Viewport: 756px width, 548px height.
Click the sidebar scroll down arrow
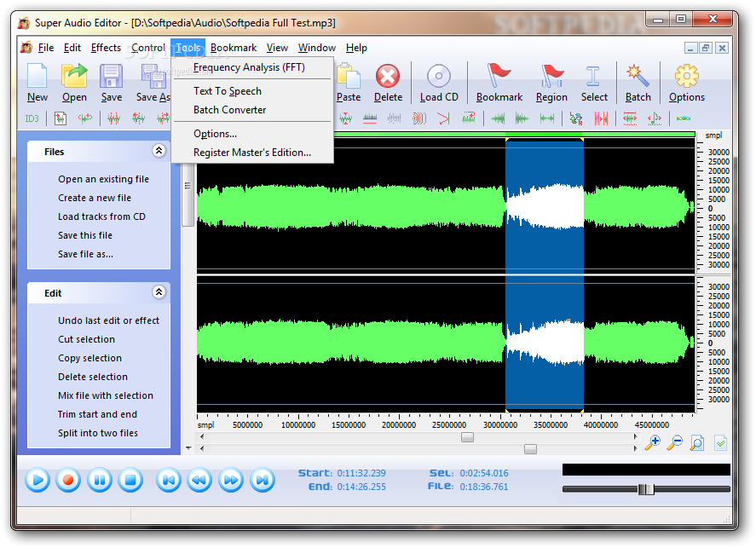pos(188,448)
